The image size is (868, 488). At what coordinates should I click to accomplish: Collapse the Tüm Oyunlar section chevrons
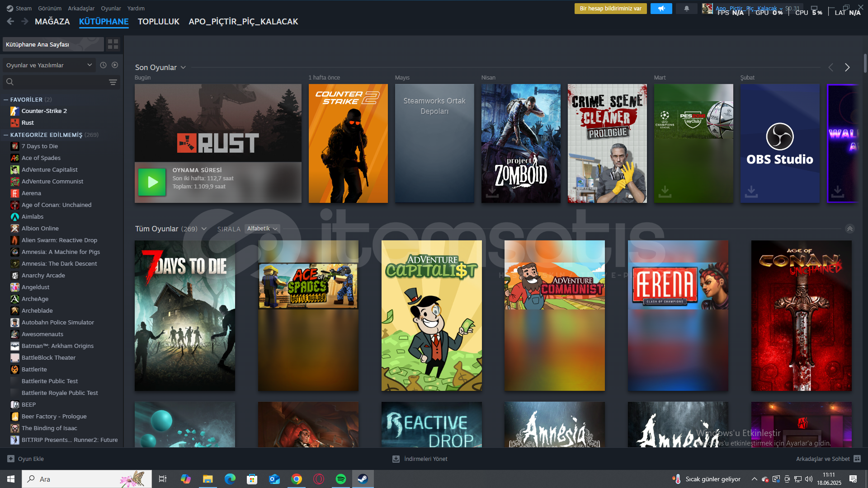pos(850,229)
